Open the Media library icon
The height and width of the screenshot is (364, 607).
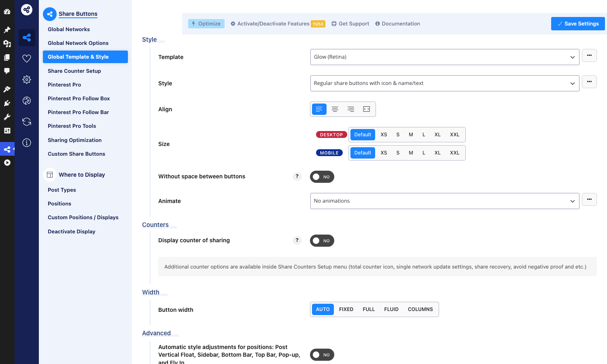7,44
